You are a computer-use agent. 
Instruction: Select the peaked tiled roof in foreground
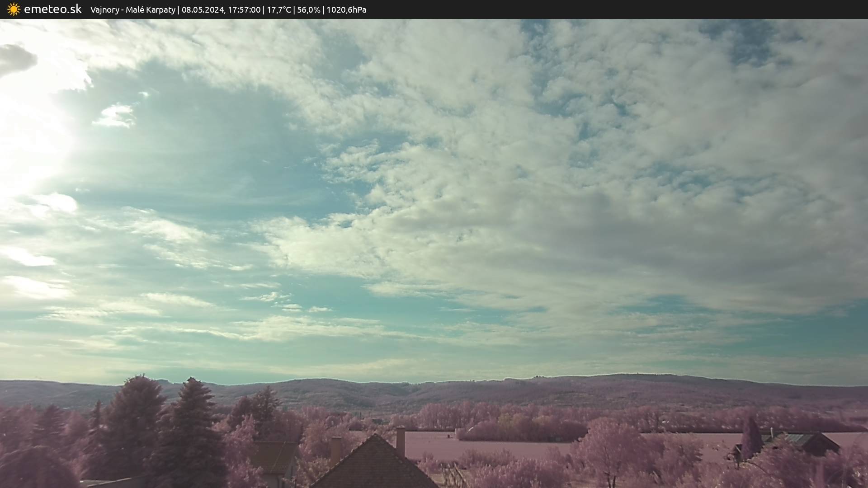coord(375,462)
